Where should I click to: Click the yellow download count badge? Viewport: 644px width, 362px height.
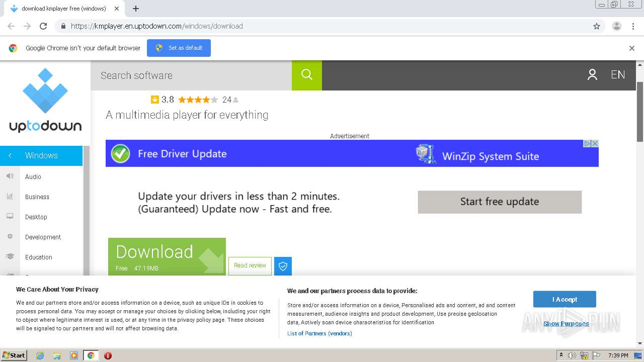[155, 100]
